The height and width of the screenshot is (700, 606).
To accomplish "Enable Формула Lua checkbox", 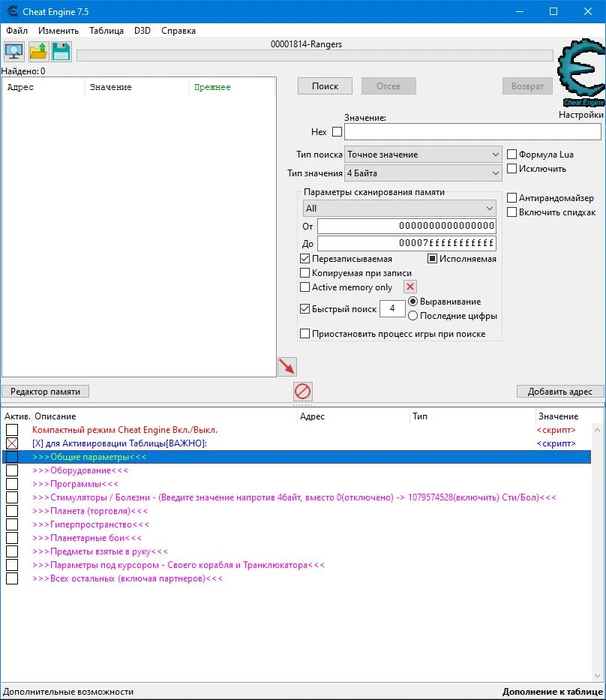I will 511,155.
